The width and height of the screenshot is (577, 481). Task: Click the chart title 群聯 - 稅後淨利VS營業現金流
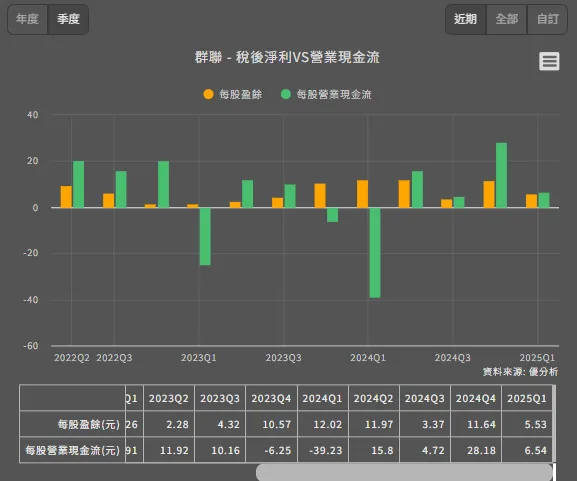[287, 57]
